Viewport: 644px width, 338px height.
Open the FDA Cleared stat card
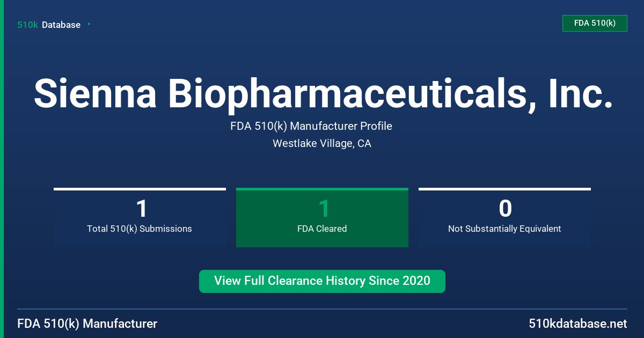tap(322, 217)
